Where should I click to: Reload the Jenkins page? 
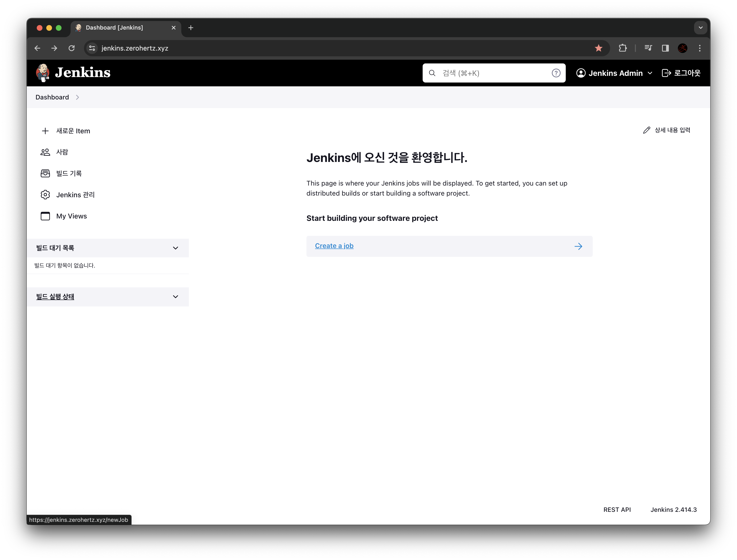[x=72, y=48]
